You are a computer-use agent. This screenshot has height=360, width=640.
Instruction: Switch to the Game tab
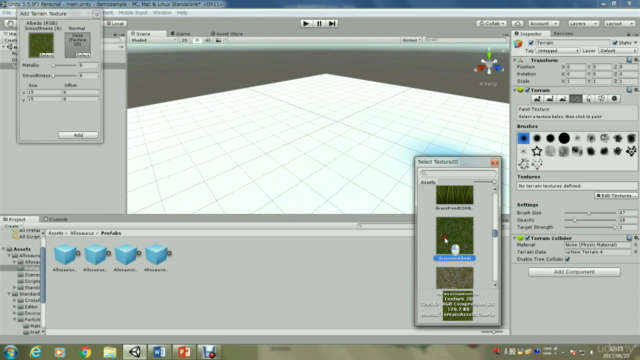click(180, 33)
